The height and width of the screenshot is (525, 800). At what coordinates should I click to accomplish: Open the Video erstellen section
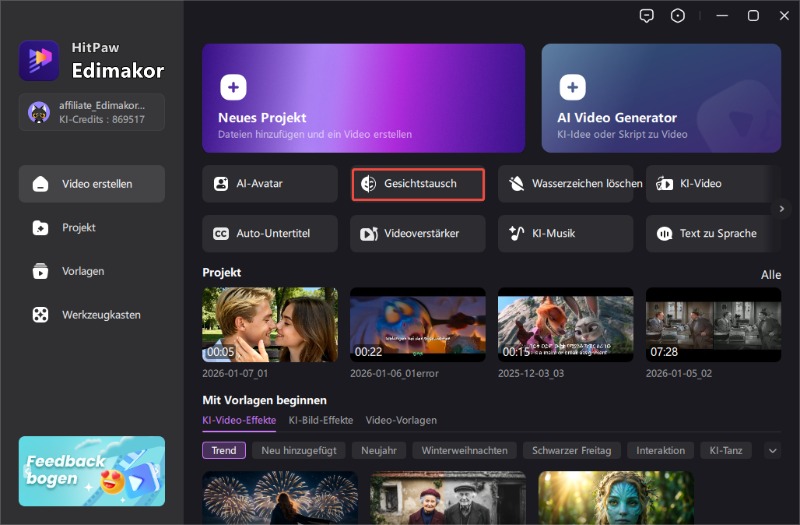(x=92, y=184)
